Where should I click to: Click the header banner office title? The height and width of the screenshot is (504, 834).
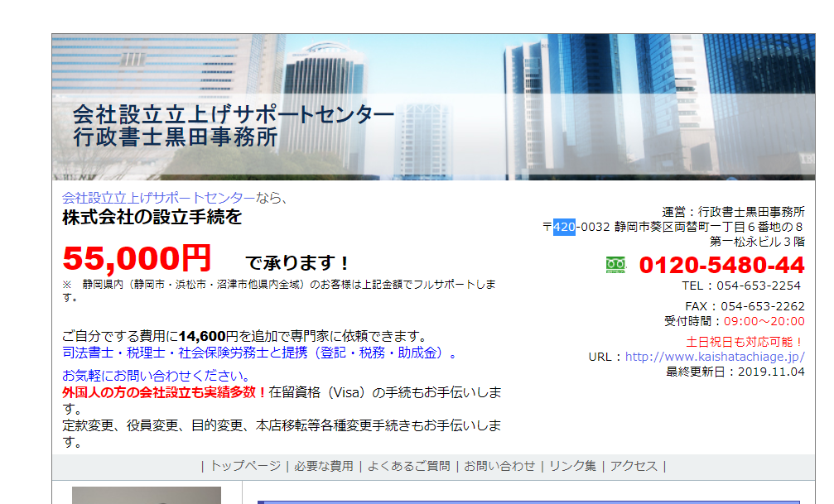(234, 126)
